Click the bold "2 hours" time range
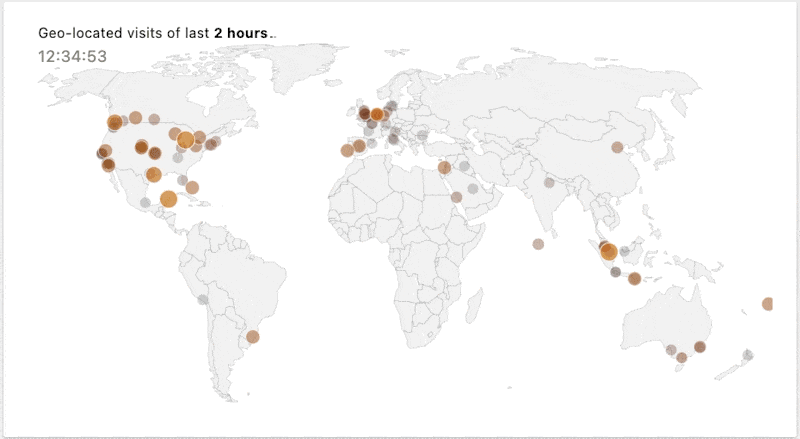Viewport: 800px width, 439px height. [x=241, y=33]
